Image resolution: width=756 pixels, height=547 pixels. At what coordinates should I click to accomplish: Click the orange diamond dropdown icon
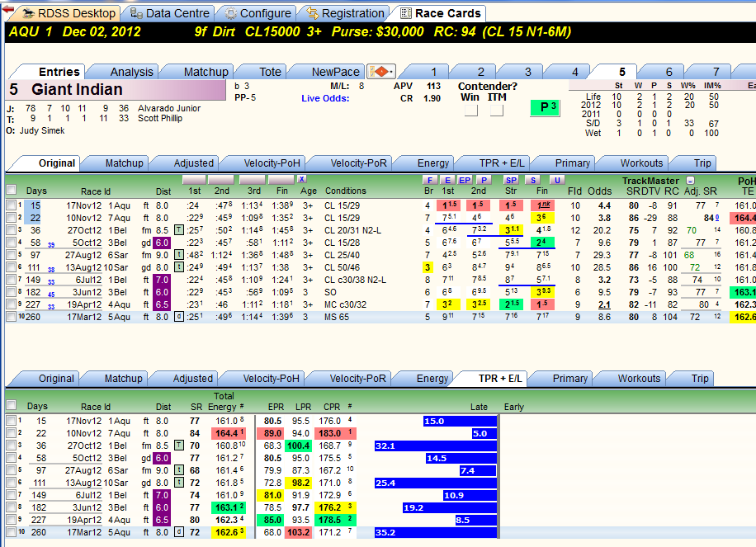pos(381,72)
